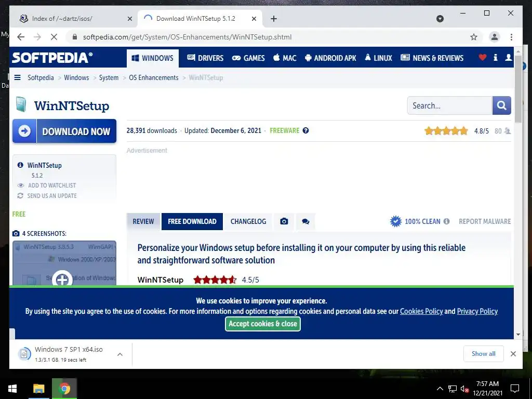Image resolution: width=532 pixels, height=399 pixels.
Task: Switch to the REVIEW tab
Action: point(143,221)
